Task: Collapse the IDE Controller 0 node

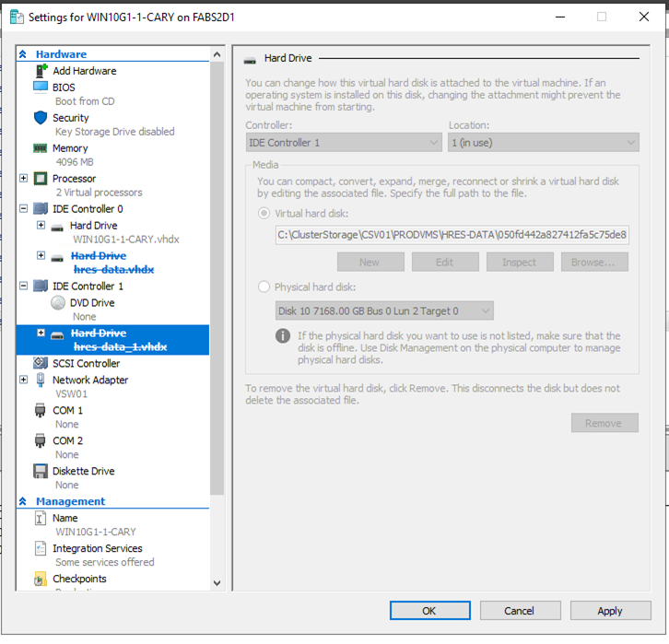Action: click(x=24, y=209)
